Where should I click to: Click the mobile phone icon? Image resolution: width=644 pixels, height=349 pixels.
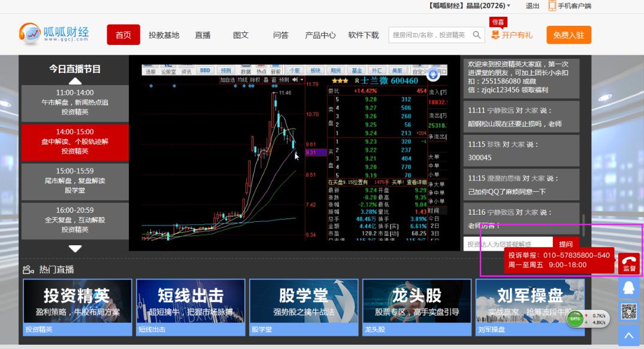click(552, 5)
